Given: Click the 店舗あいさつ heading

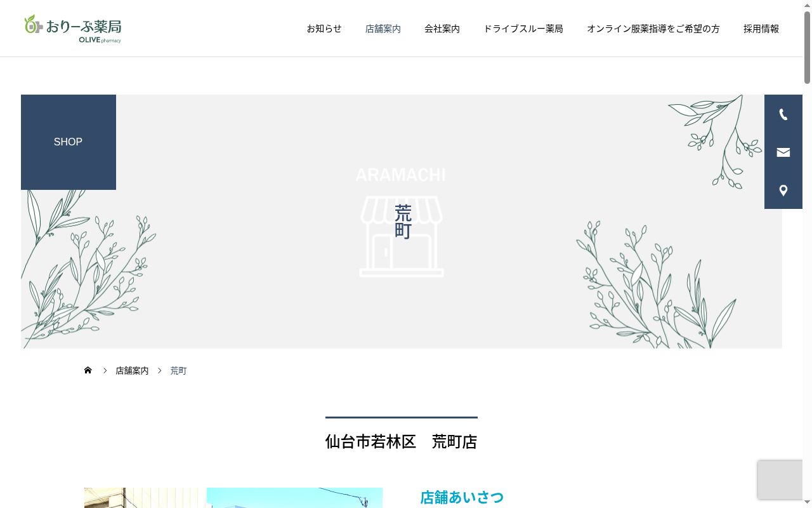Looking at the screenshot, I should click(x=462, y=497).
